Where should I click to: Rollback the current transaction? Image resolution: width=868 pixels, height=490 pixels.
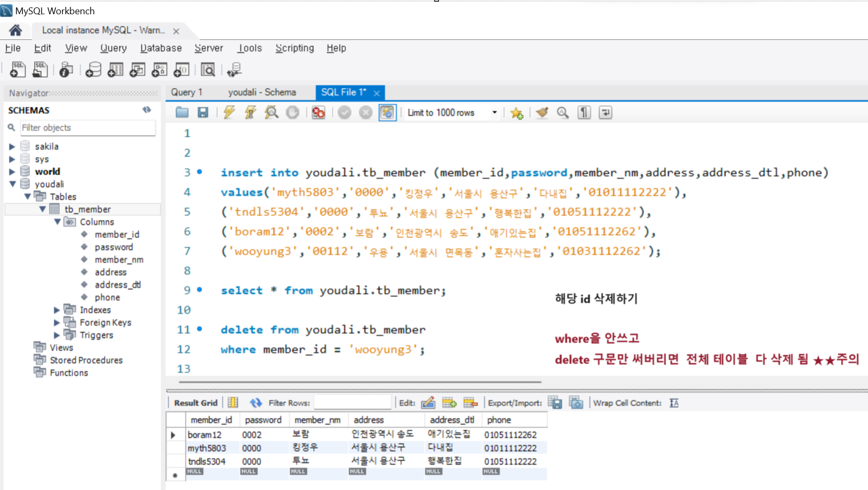[366, 112]
